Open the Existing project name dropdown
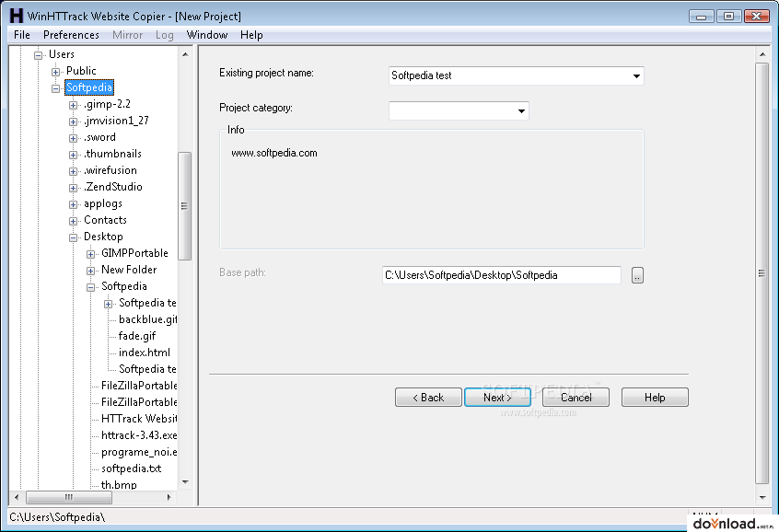Screen dimensions: 779x532 tap(636, 76)
